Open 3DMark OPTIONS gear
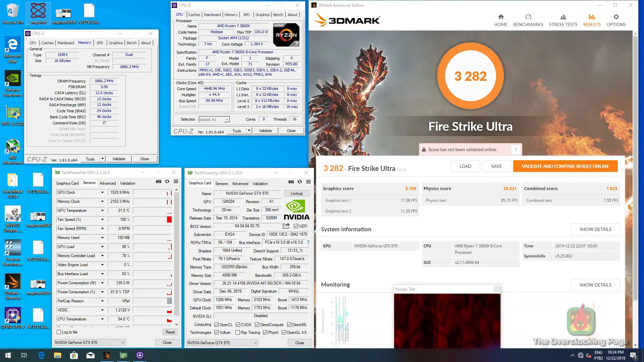Screen dimensions: 644x362 (616, 20)
